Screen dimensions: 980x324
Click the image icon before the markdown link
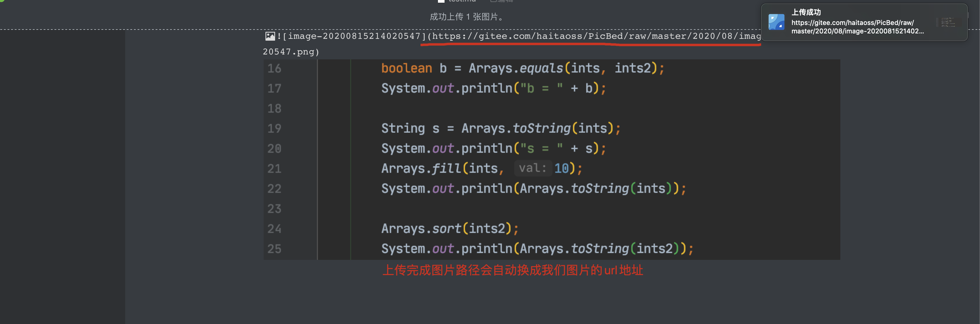pos(270,36)
